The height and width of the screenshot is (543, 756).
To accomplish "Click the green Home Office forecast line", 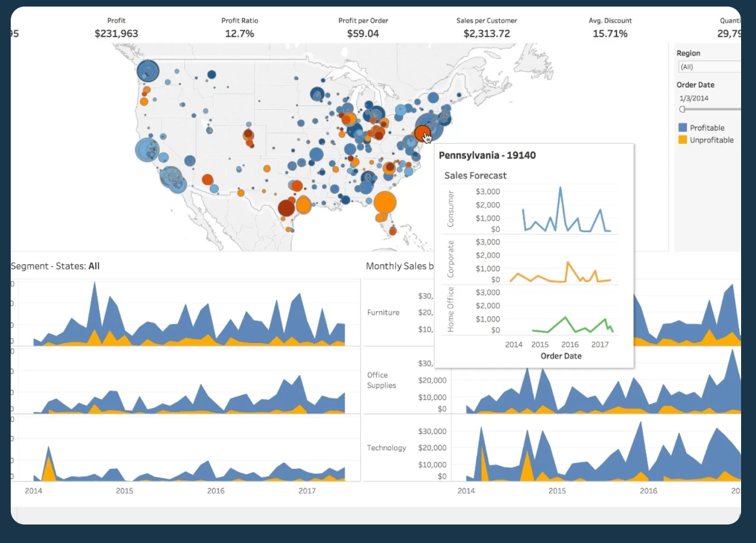I will pyautogui.click(x=565, y=320).
